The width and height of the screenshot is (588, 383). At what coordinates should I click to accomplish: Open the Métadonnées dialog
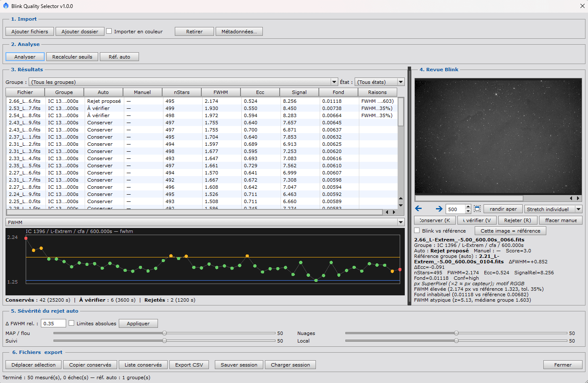coord(239,32)
